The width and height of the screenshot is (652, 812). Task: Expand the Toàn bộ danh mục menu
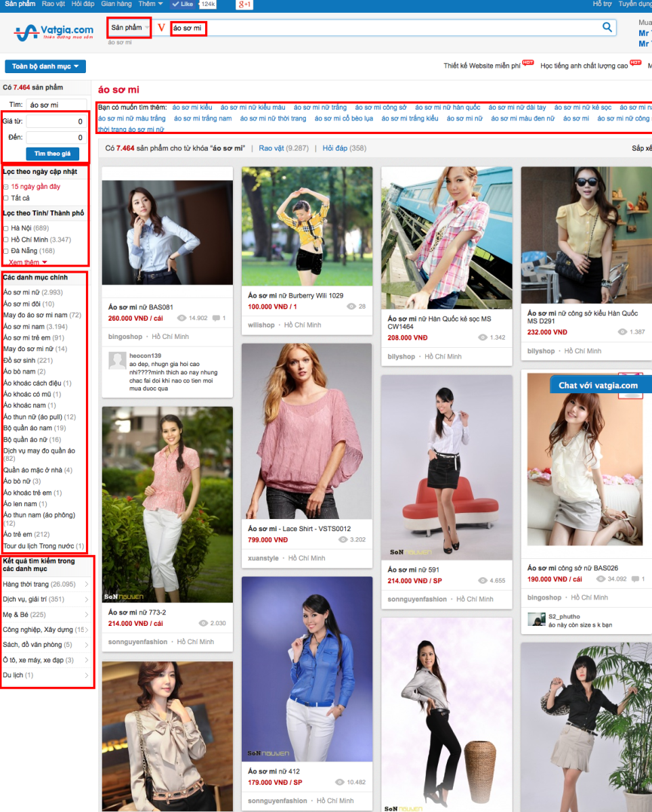[45, 66]
